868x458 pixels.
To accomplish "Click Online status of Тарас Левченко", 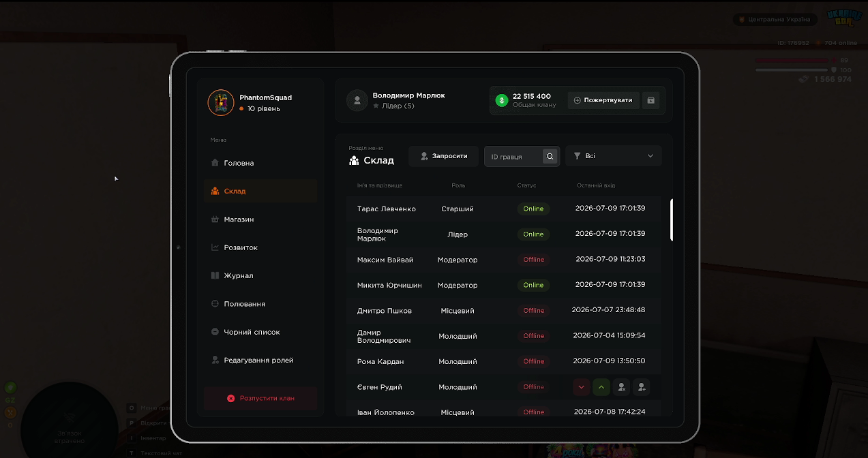I will tap(533, 209).
